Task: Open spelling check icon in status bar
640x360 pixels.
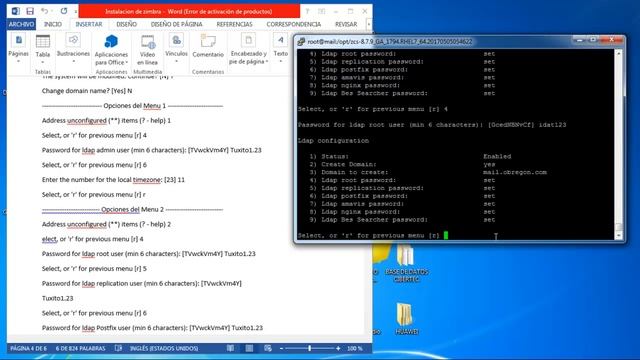Action: [118, 348]
